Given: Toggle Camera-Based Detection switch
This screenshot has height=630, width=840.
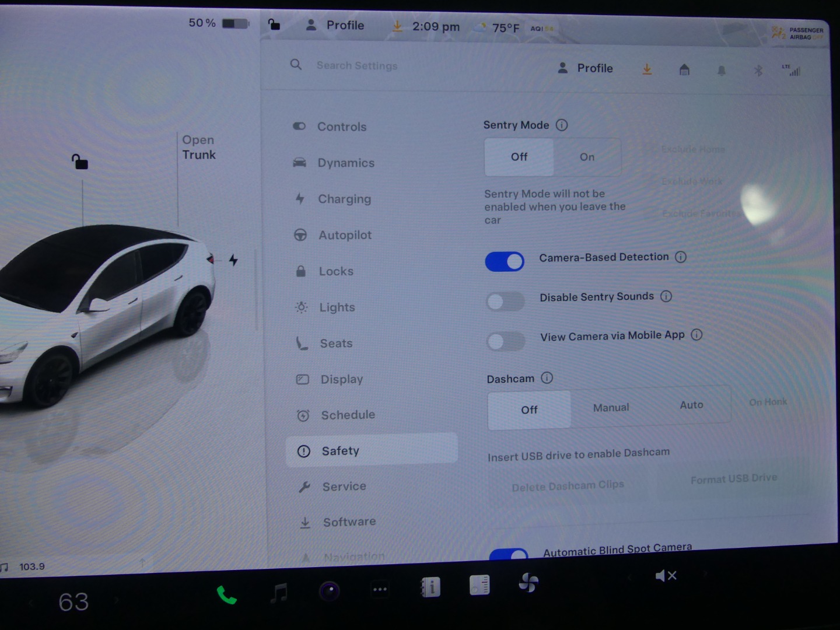Looking at the screenshot, I should pyautogui.click(x=505, y=261).
